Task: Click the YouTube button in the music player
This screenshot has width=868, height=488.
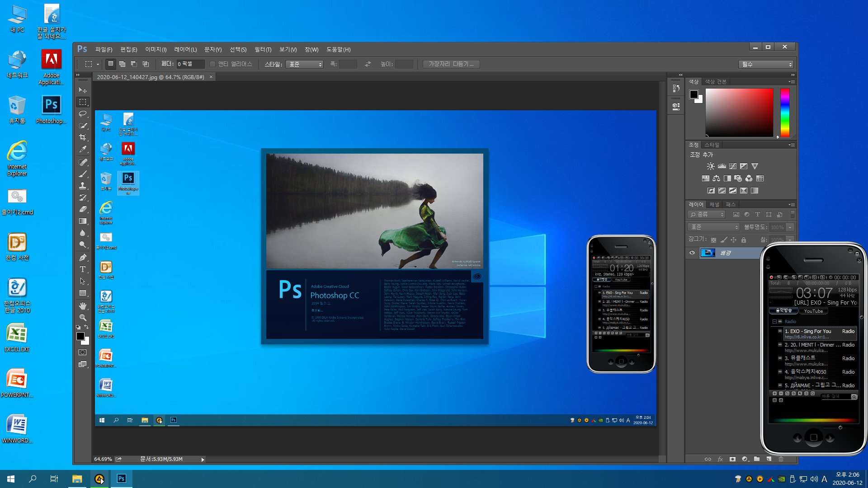Action: (x=813, y=311)
